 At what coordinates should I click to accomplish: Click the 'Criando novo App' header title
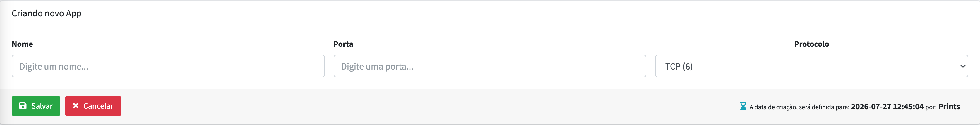(x=47, y=13)
